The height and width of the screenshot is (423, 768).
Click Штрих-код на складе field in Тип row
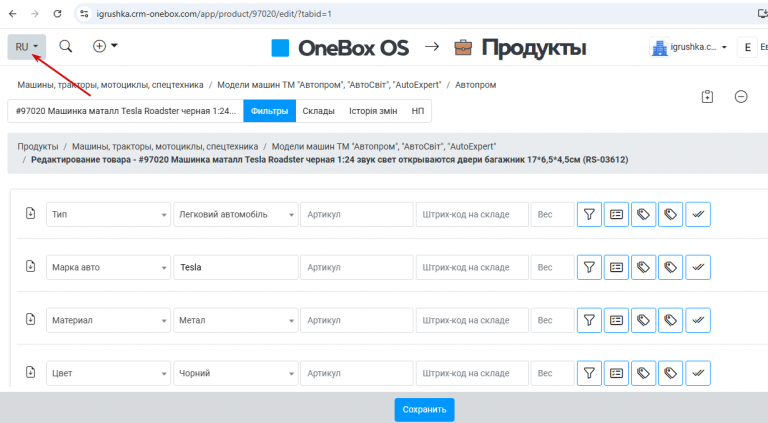click(x=472, y=214)
